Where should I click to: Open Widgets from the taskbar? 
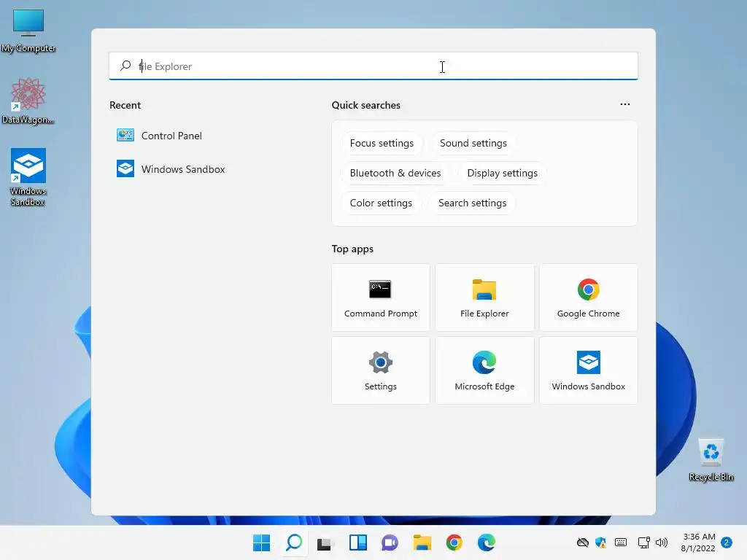point(357,542)
